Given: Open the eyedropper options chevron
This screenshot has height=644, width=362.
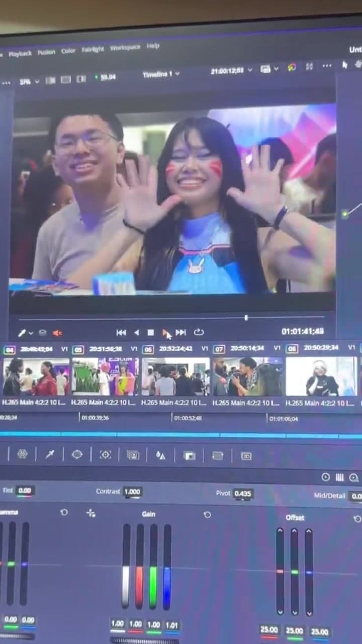Looking at the screenshot, I should pyautogui.click(x=31, y=333).
